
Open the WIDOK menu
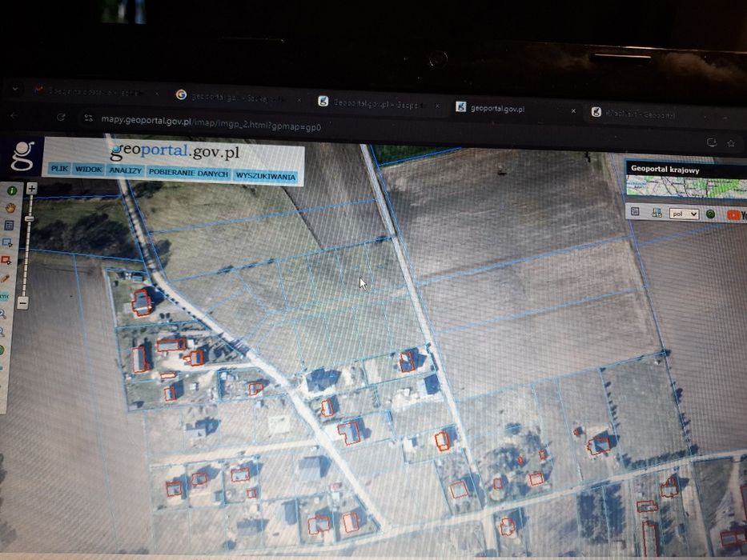pyautogui.click(x=89, y=170)
